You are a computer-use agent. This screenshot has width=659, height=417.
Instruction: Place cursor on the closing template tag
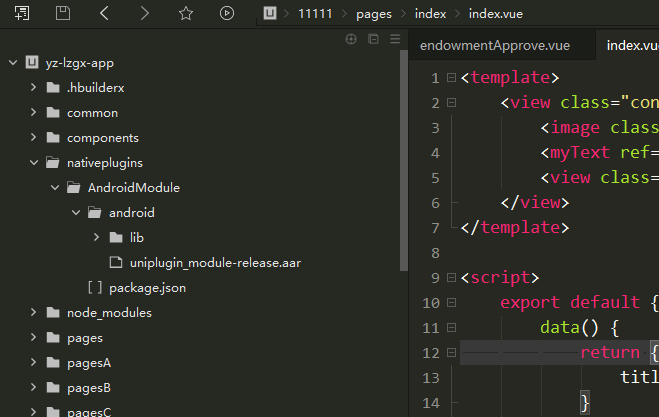click(515, 228)
